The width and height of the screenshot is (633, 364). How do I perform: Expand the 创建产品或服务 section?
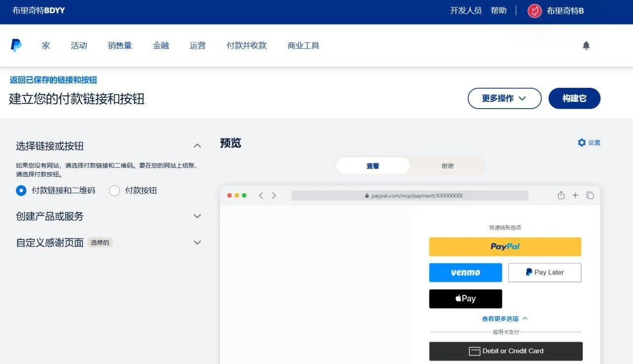click(197, 216)
